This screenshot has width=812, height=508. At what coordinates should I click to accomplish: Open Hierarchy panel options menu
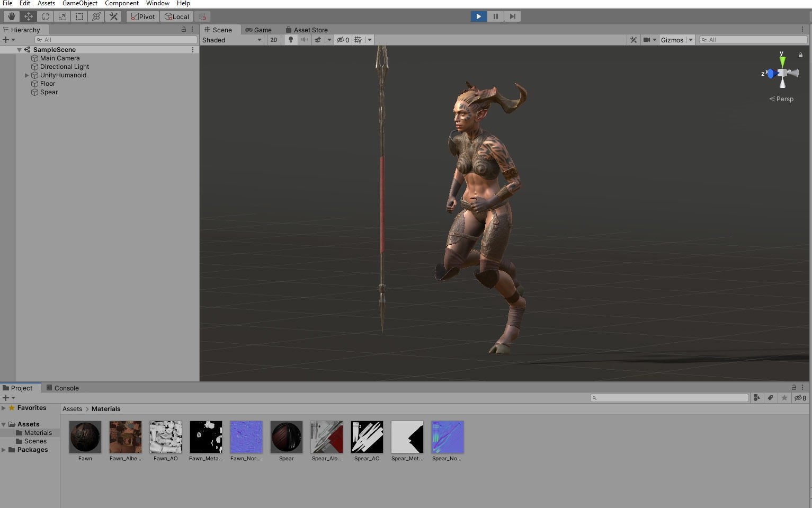click(192, 30)
